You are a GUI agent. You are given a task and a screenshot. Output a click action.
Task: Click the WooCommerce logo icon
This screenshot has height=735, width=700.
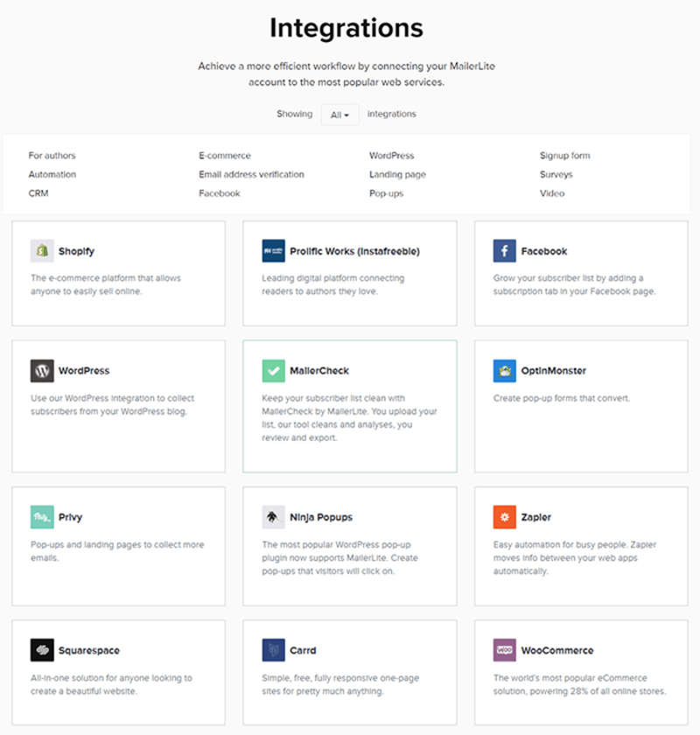(x=504, y=650)
